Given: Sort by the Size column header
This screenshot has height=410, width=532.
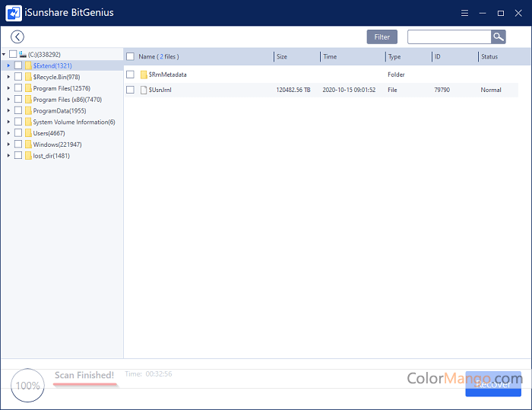Looking at the screenshot, I should coord(282,56).
